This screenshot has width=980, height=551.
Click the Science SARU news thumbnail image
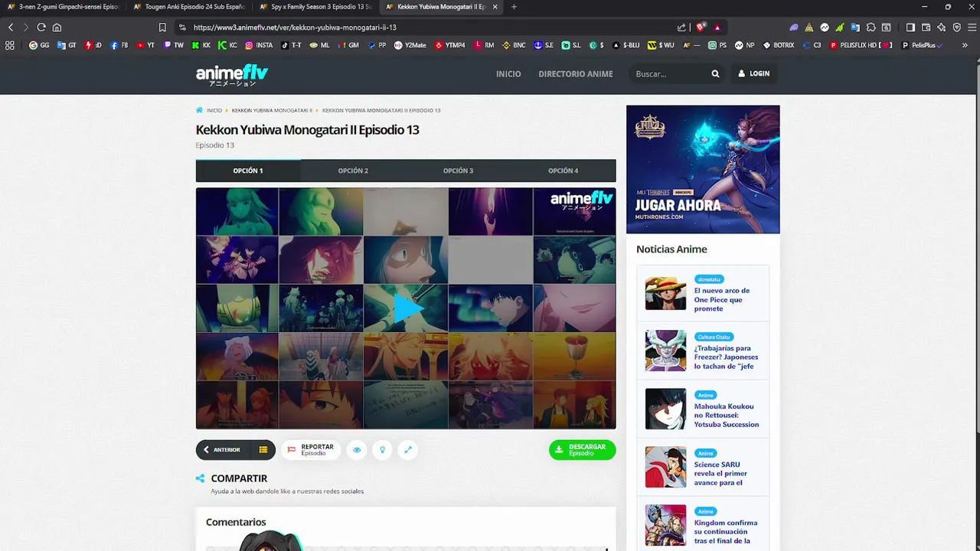(x=665, y=467)
